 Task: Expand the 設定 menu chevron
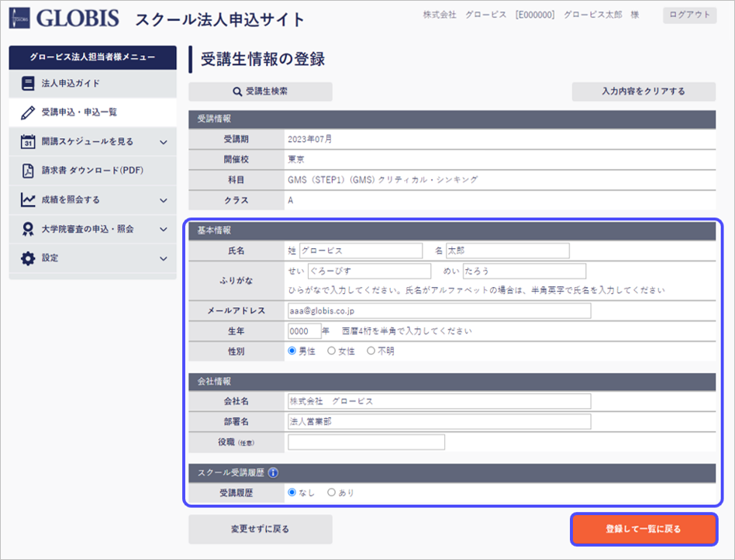coord(164,258)
